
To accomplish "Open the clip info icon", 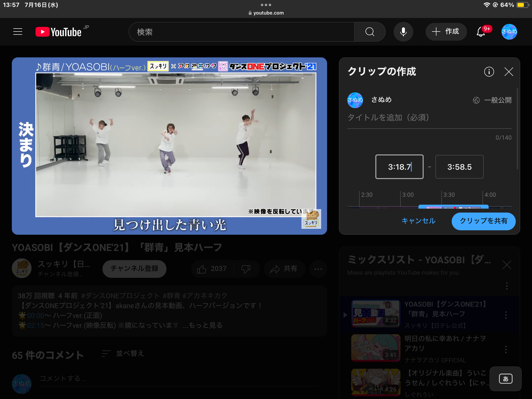I will [489, 72].
